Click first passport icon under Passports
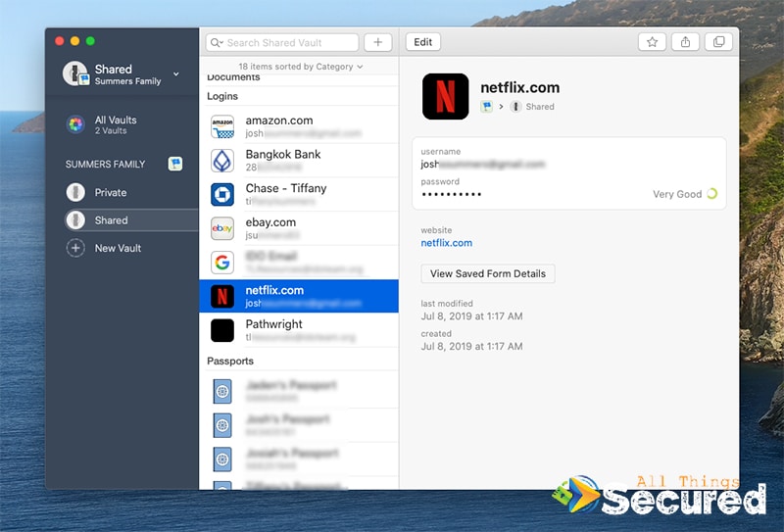784x532 pixels. point(222,391)
